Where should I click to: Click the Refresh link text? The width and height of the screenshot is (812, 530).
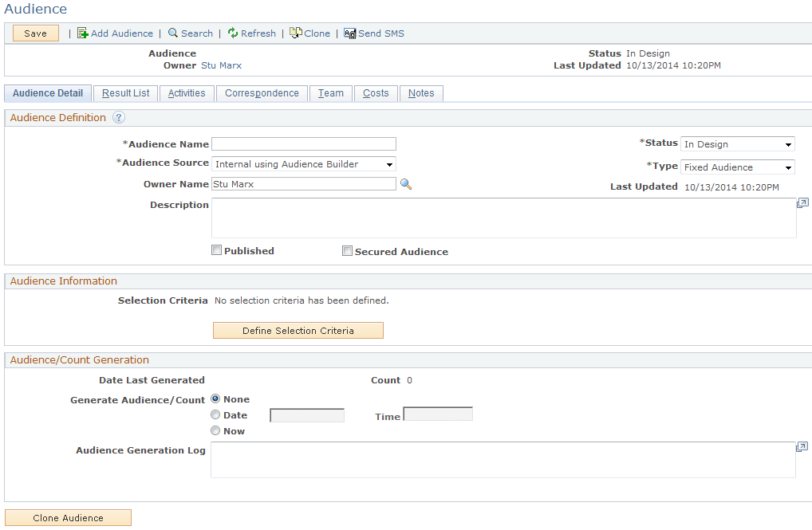(x=258, y=33)
